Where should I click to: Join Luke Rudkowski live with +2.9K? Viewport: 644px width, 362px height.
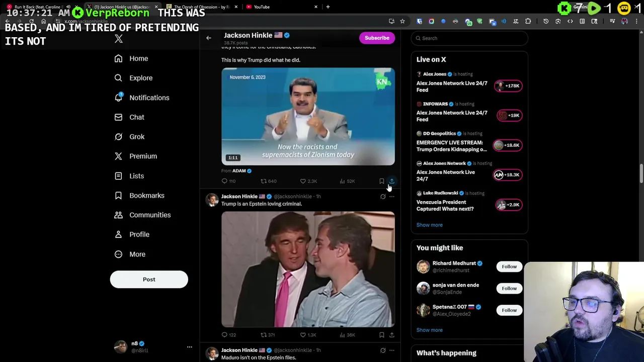click(x=508, y=205)
